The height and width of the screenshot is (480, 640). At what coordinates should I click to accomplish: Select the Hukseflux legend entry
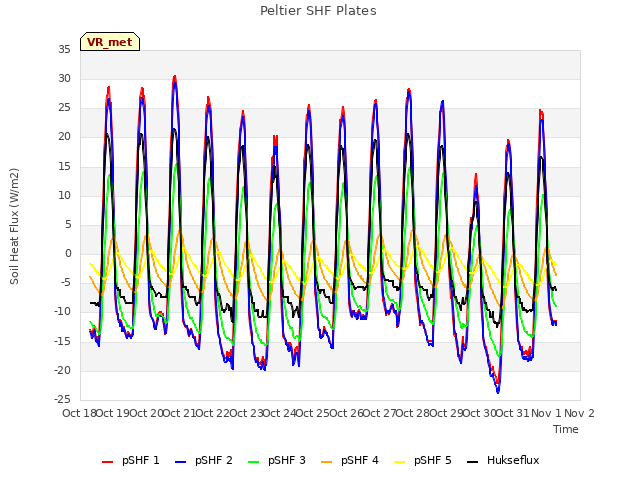pos(503,460)
